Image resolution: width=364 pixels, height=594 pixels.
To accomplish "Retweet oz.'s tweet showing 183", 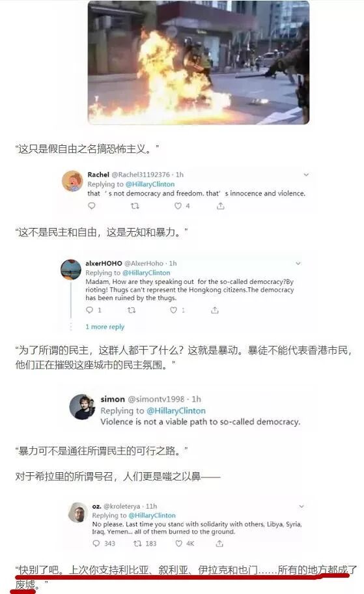I will tap(137, 543).
